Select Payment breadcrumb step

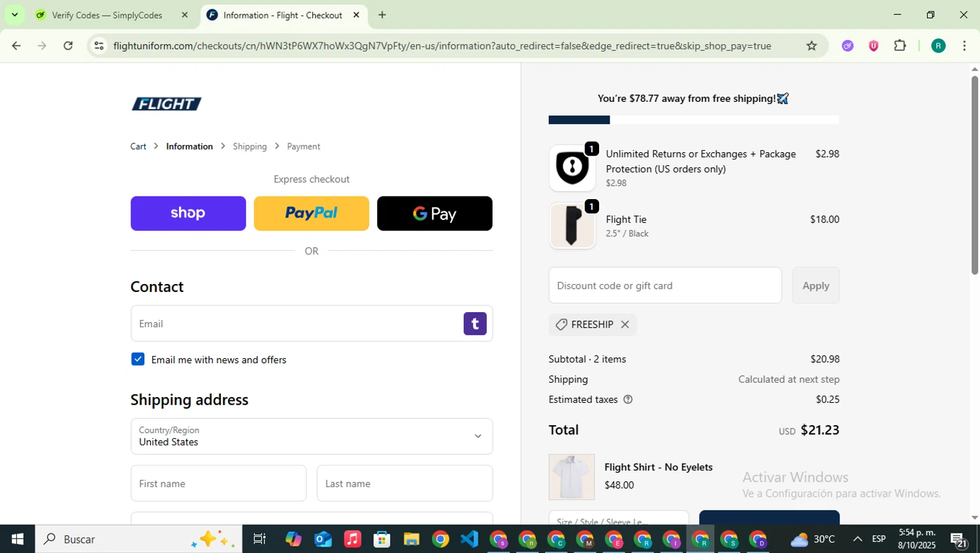(304, 146)
